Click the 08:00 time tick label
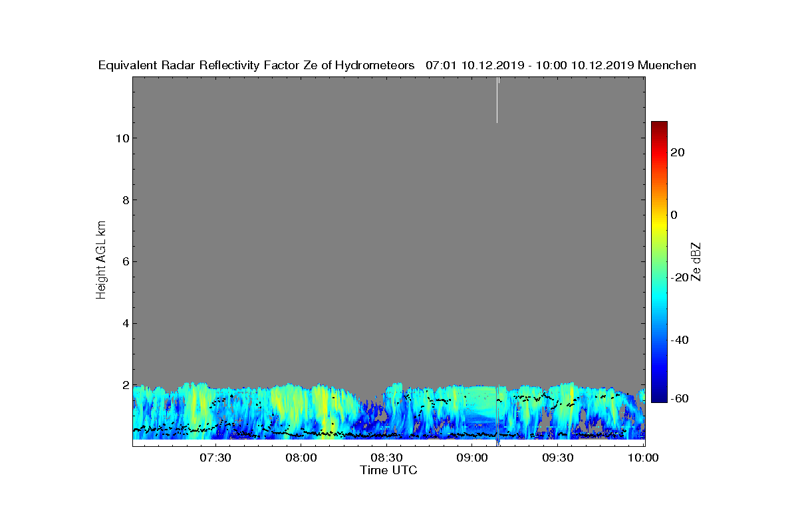Image resolution: width=798 pixels, height=532 pixels. pos(301,458)
